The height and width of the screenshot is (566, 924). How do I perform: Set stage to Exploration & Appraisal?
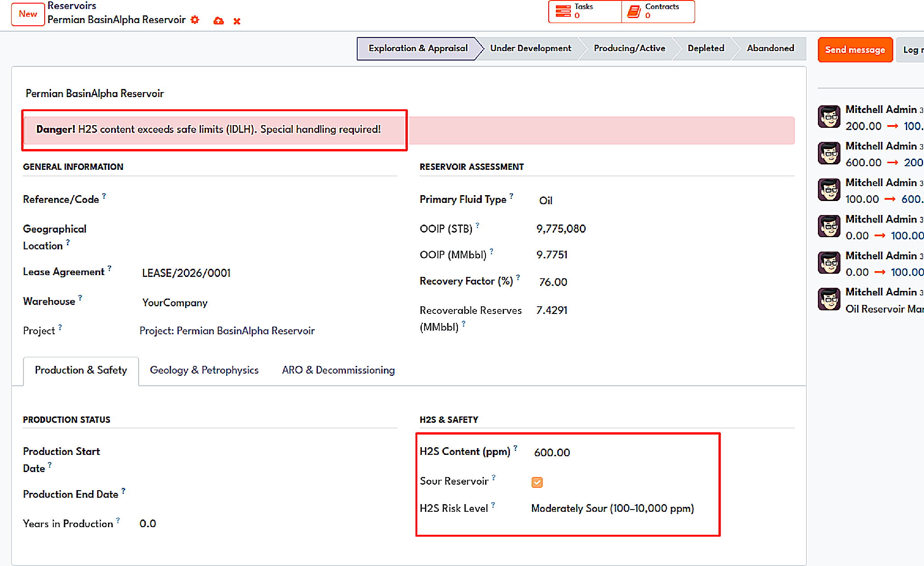tap(418, 48)
